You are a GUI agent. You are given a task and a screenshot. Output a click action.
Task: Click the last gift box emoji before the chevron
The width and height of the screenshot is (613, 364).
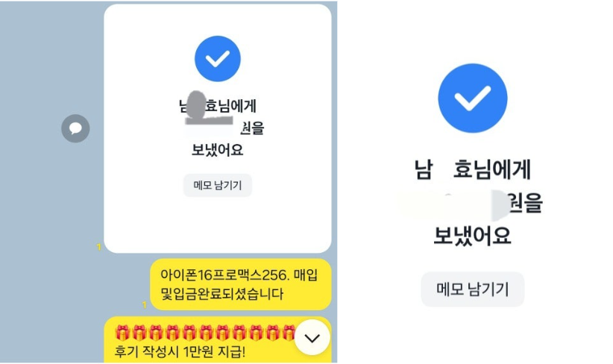pyautogui.click(x=289, y=333)
